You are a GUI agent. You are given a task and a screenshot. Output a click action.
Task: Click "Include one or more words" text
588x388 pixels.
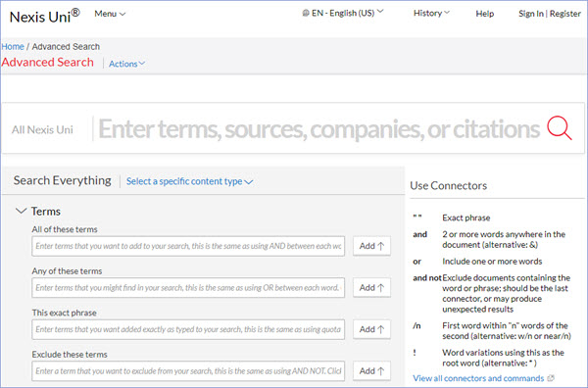click(x=492, y=262)
